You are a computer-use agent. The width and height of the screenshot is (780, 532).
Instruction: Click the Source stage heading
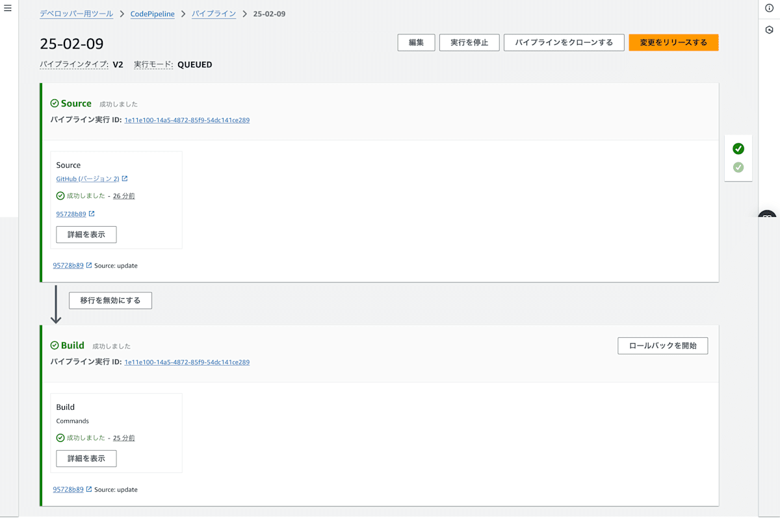(x=76, y=103)
